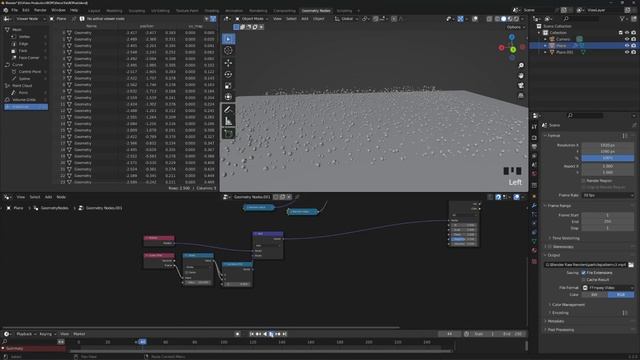Open node editor Add menu
This screenshot has height=360, width=640.
click(x=48, y=197)
